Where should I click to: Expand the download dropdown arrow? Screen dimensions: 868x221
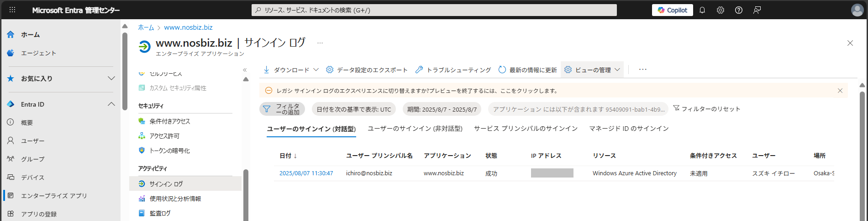(x=316, y=70)
